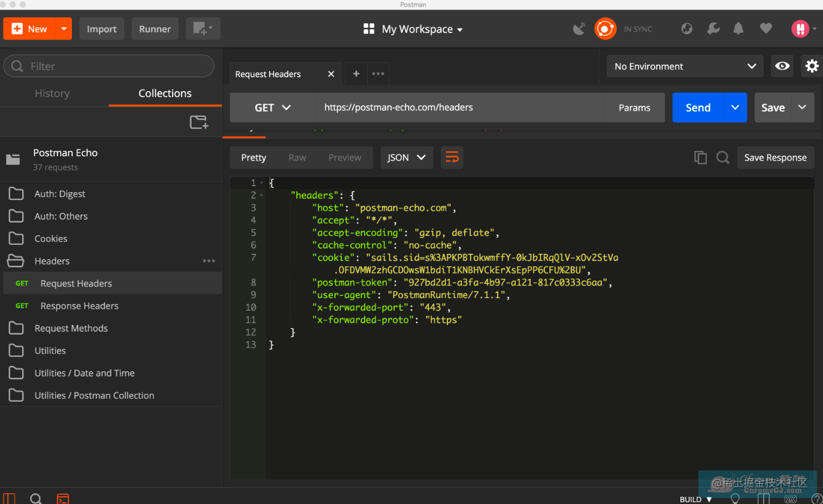Open the GET method dropdown

coord(273,108)
